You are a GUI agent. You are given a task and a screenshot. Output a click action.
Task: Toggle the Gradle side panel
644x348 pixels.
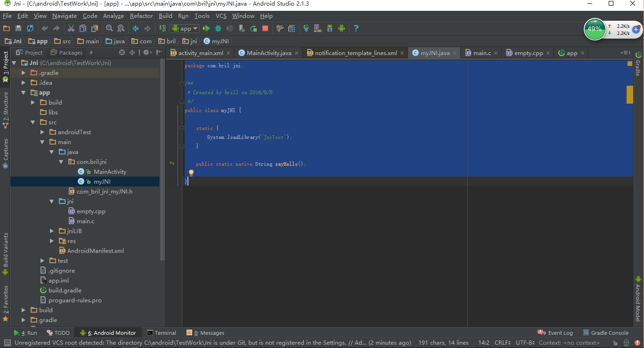638,64
